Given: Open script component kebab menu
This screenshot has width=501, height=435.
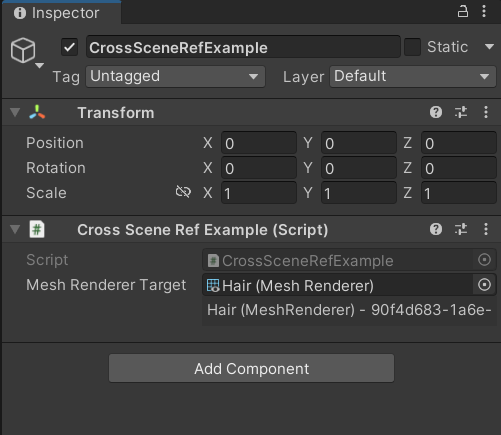Looking at the screenshot, I should (486, 229).
